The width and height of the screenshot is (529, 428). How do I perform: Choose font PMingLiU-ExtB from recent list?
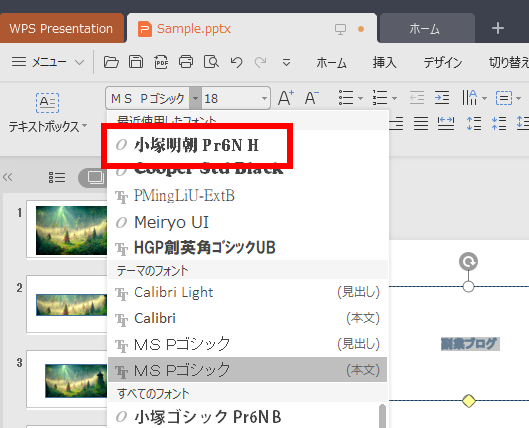248,196
